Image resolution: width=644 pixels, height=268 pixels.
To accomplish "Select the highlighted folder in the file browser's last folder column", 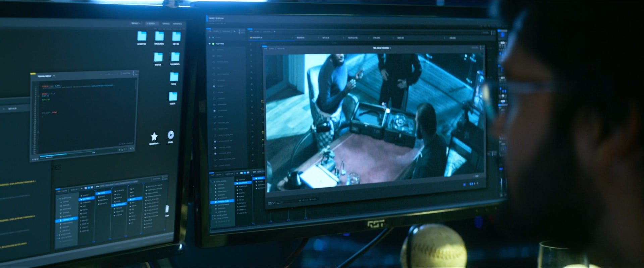I will tap(135, 199).
